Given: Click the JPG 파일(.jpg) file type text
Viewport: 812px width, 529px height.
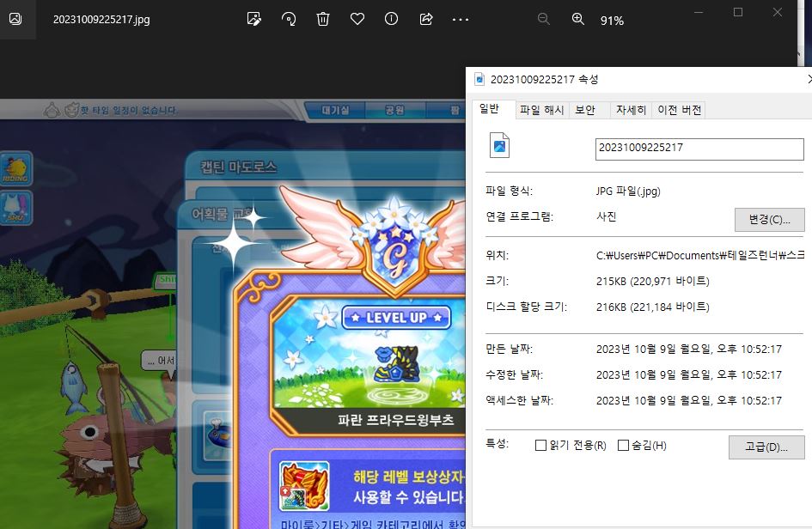Looking at the screenshot, I should click(x=628, y=191).
